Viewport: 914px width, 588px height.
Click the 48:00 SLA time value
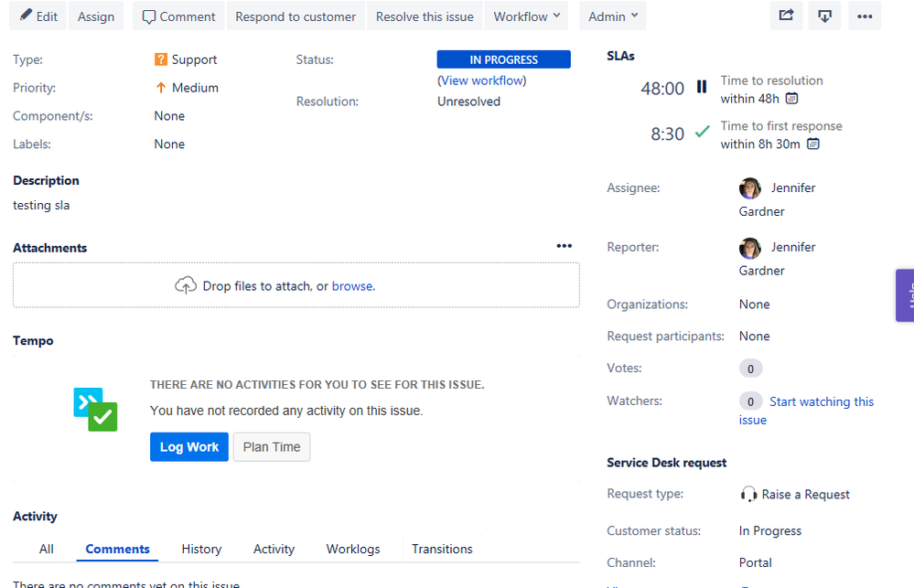point(662,89)
